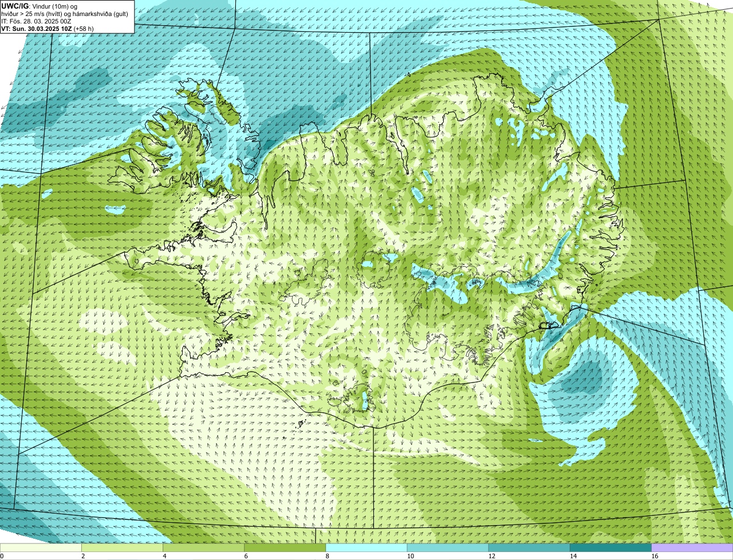Click the '12' label on the wind scale
733x560 pixels.
(491, 556)
